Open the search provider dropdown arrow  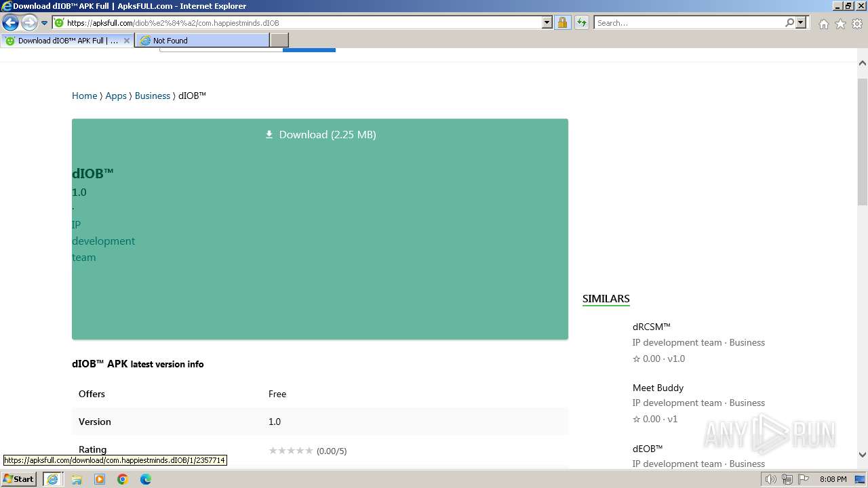[801, 23]
